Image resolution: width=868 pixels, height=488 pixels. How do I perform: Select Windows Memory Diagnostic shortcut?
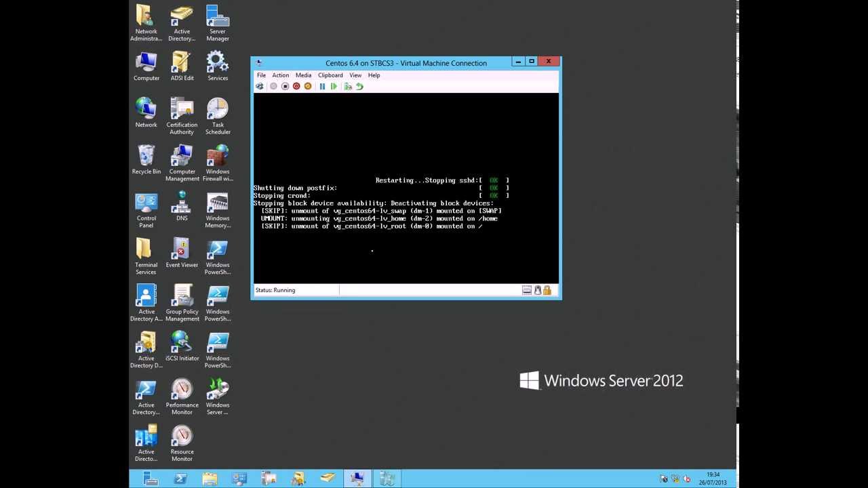tap(218, 210)
